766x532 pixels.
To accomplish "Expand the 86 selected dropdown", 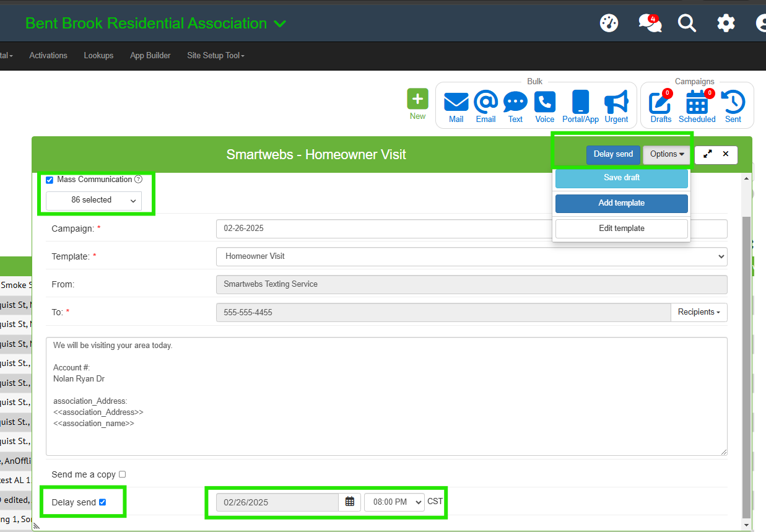I will pyautogui.click(x=94, y=201).
